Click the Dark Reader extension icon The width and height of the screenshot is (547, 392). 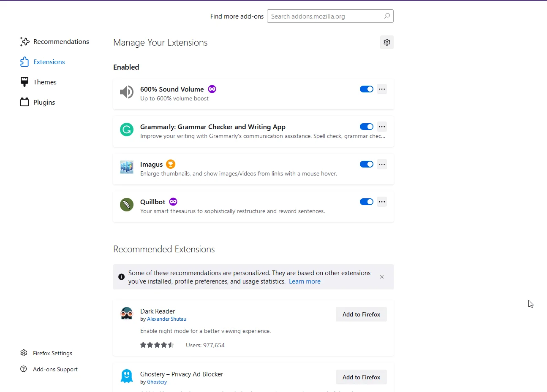click(x=127, y=314)
